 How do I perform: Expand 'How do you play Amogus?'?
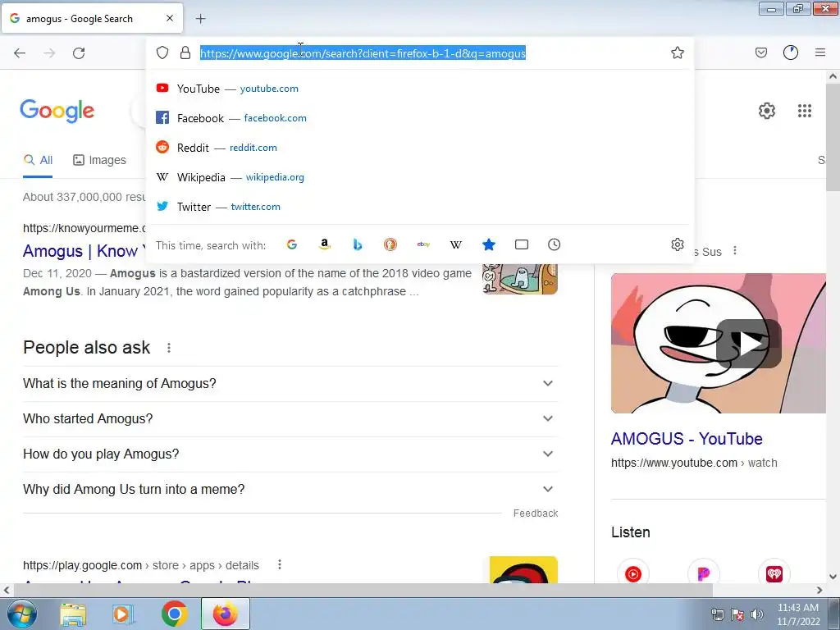(x=290, y=454)
